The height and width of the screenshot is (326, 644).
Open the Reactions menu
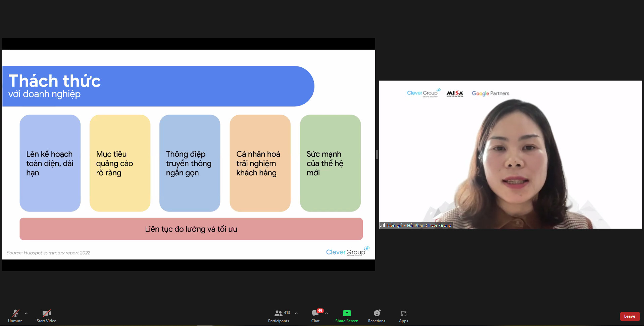click(x=377, y=316)
